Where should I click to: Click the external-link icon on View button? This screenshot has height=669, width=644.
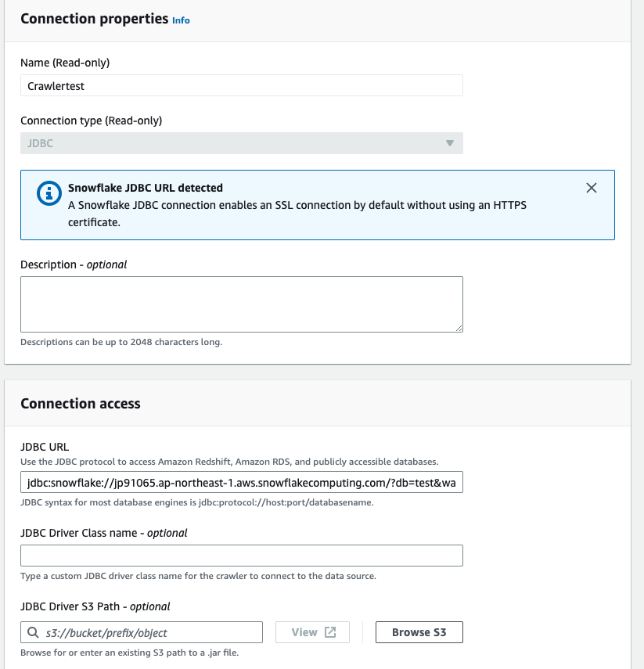[330, 632]
